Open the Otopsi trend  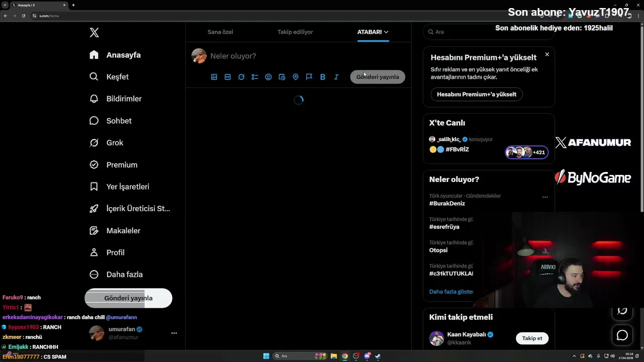pyautogui.click(x=438, y=250)
